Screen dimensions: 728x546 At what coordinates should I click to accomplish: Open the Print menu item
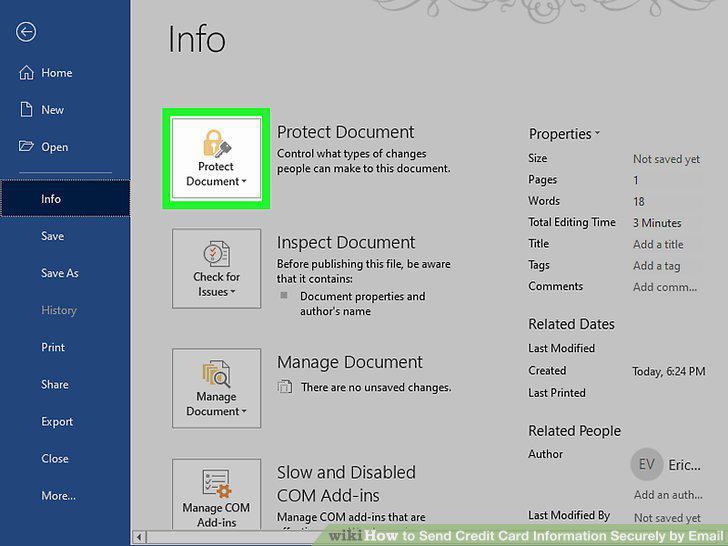point(53,347)
